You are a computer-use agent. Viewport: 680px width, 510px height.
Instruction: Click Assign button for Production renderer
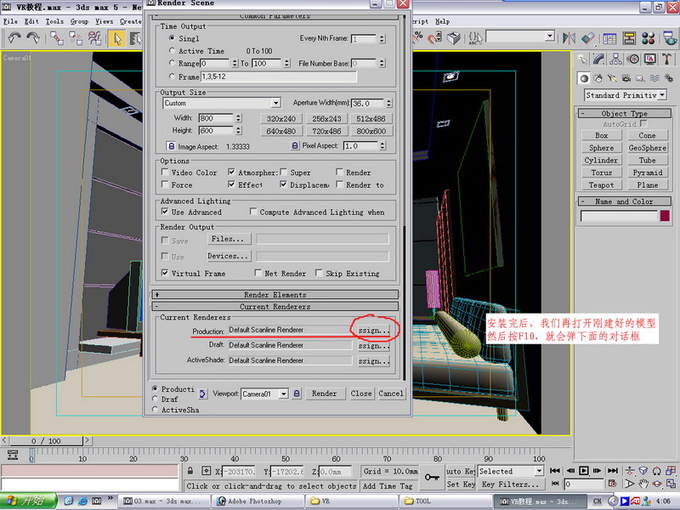pos(374,330)
